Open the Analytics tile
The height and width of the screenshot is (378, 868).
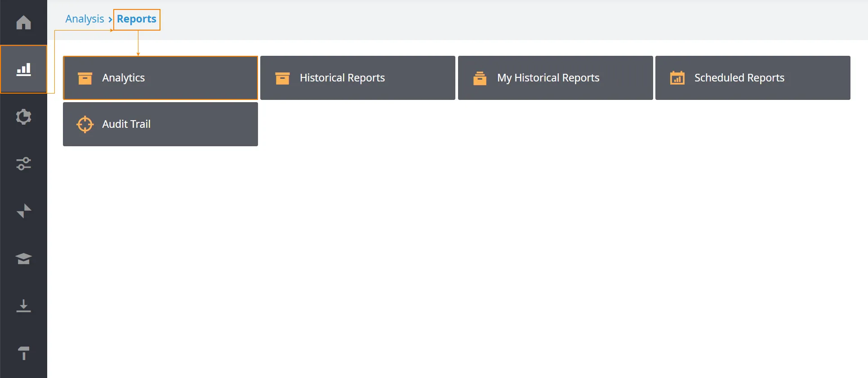coord(160,78)
